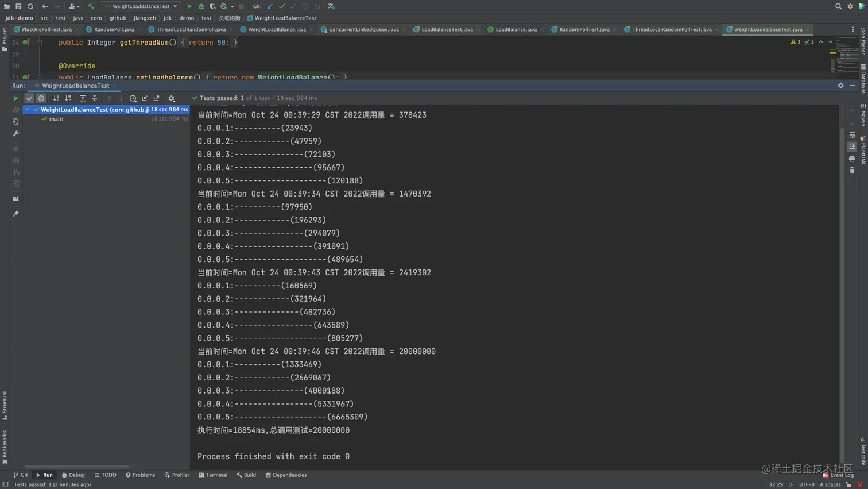The image size is (868, 489).
Task: Click Expand All icon in Run toolbar
Action: click(83, 98)
